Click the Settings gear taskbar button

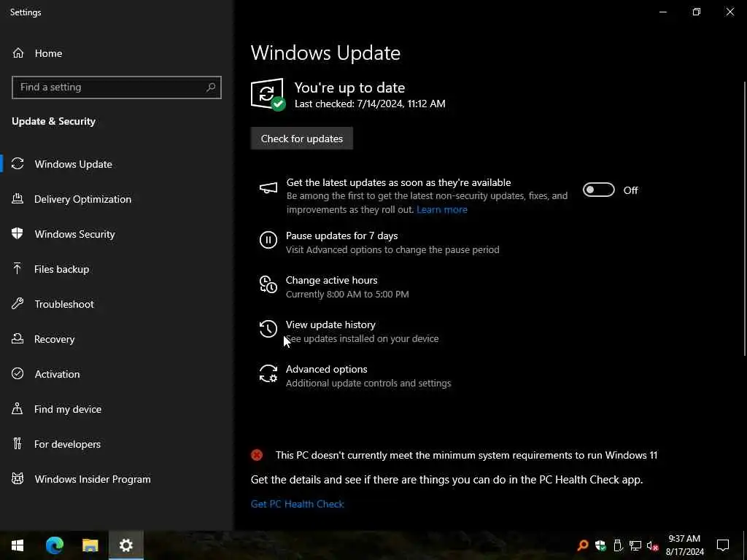tap(126, 545)
